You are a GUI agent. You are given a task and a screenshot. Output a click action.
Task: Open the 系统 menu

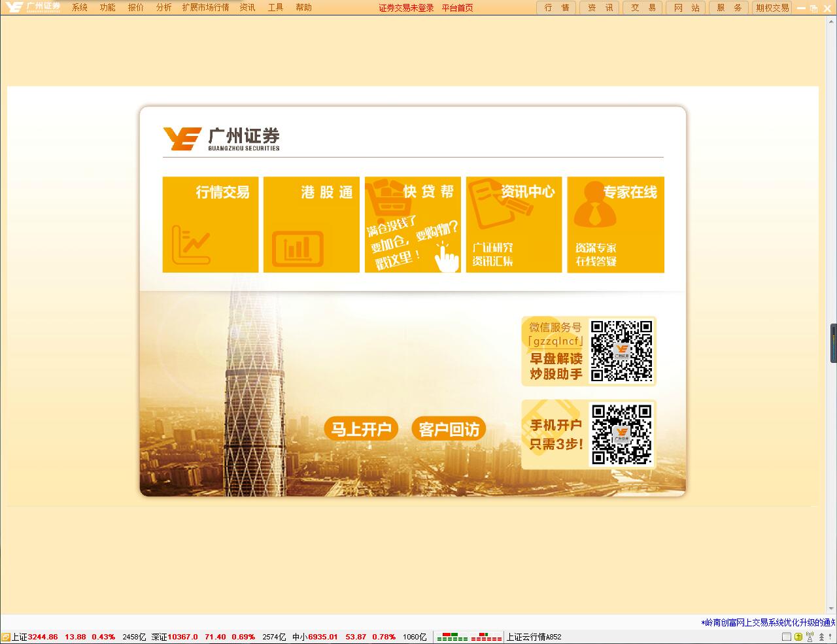(79, 8)
